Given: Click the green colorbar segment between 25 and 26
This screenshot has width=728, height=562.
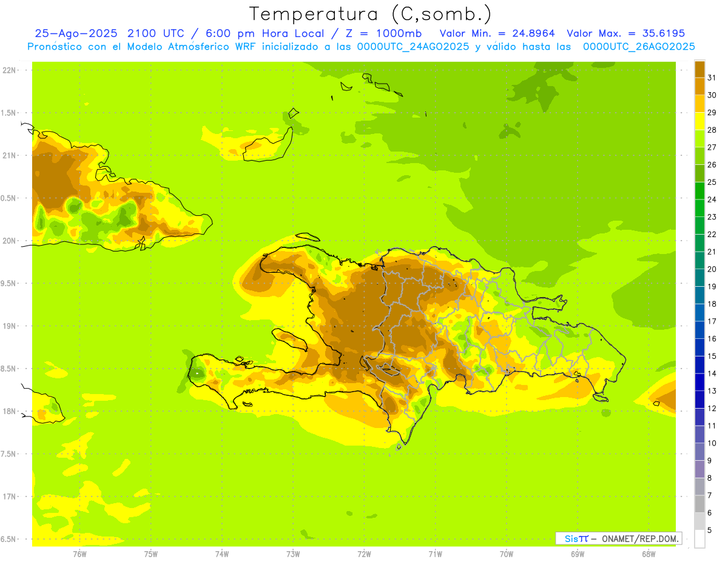Looking at the screenshot, I should coord(699,173).
